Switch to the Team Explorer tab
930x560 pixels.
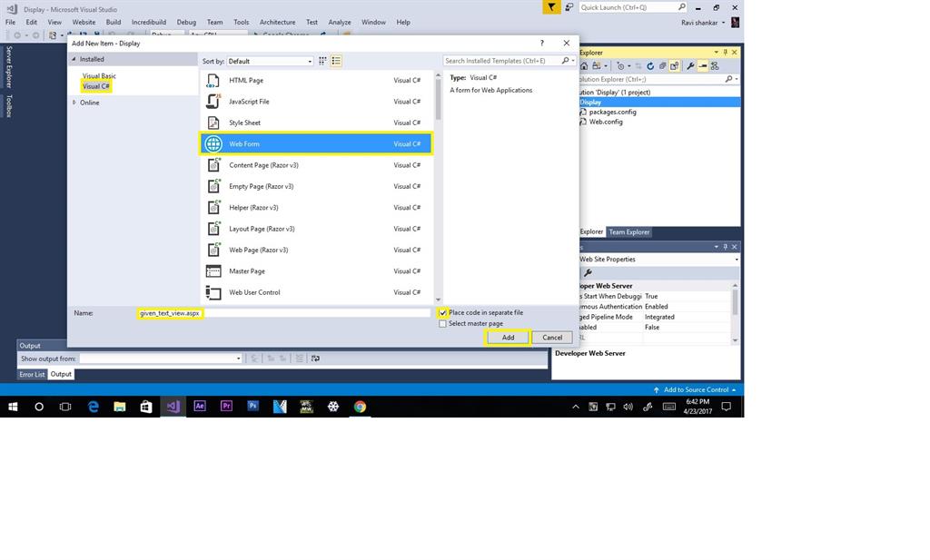[x=629, y=232]
